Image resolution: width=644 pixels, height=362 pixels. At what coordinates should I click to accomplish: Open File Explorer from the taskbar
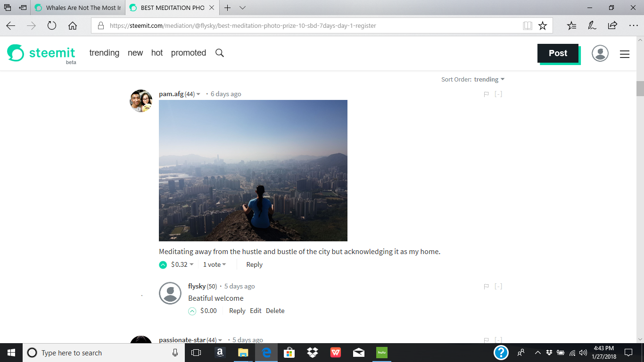(x=243, y=353)
